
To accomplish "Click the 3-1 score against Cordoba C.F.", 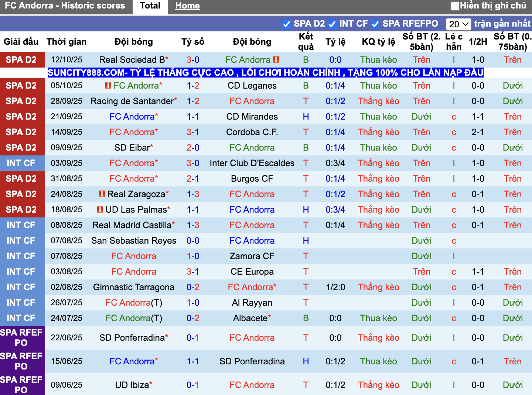I will click(x=193, y=132).
